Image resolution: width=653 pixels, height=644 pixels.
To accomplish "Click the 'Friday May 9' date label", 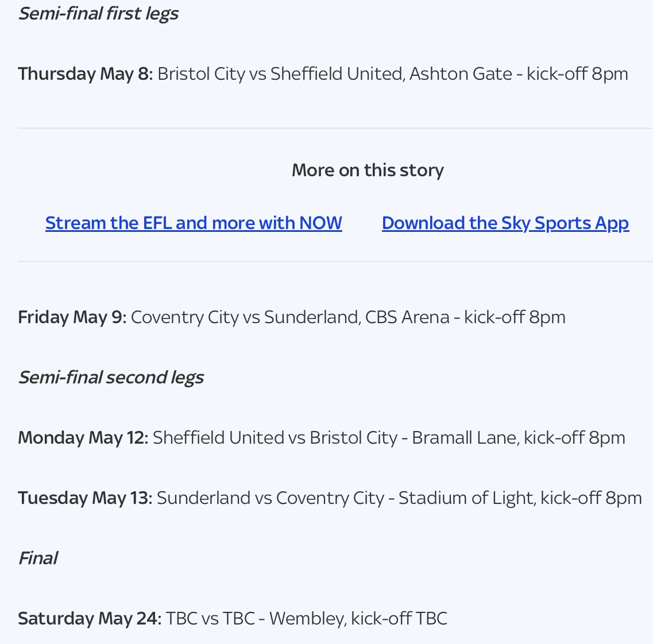I will click(x=71, y=317).
